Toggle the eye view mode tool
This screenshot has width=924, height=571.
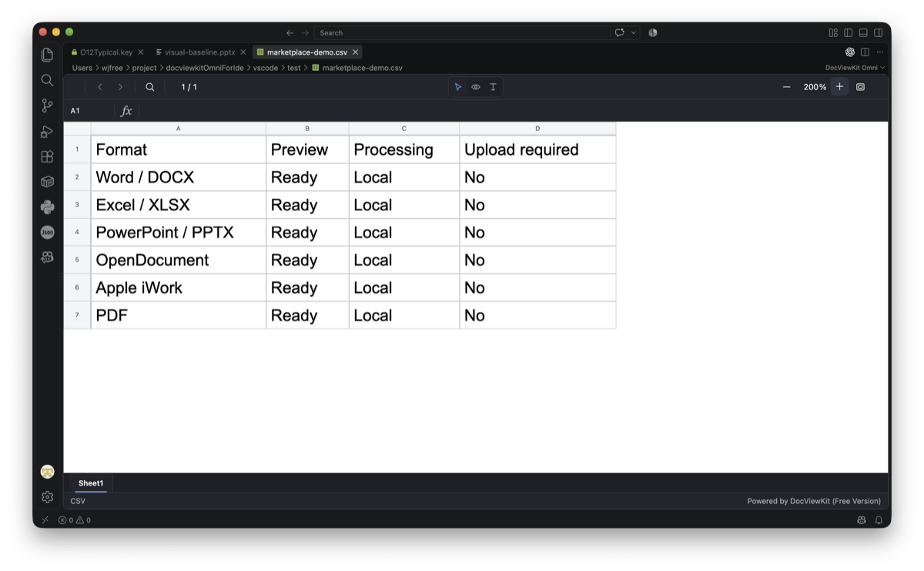click(476, 87)
